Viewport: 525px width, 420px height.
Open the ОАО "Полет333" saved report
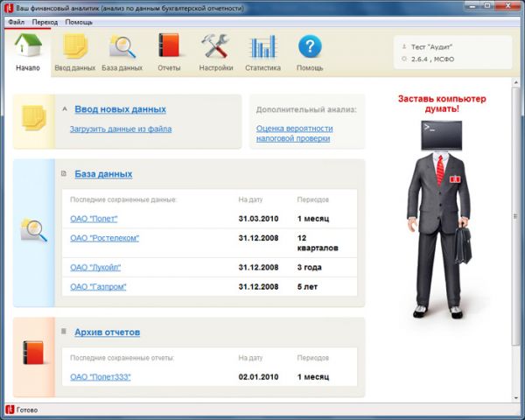coord(100,377)
